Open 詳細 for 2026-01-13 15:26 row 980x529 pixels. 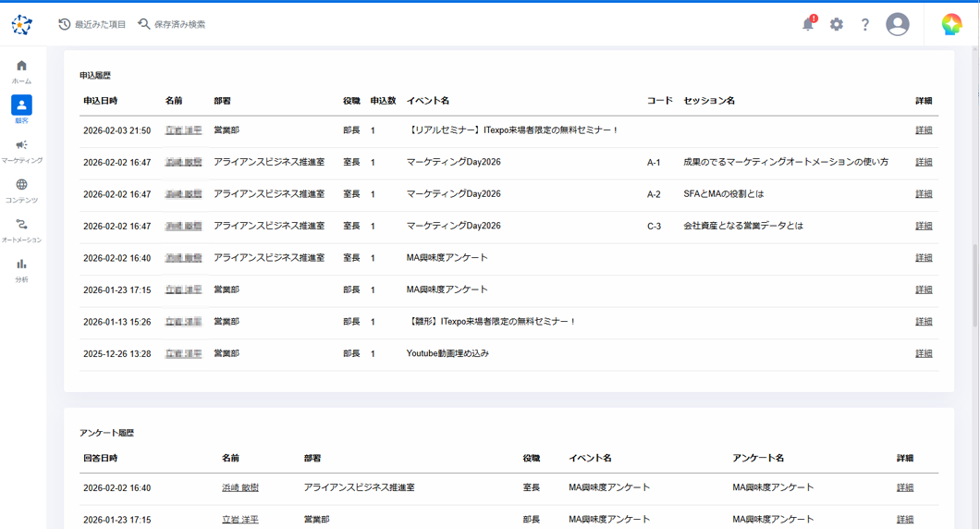[x=924, y=322]
